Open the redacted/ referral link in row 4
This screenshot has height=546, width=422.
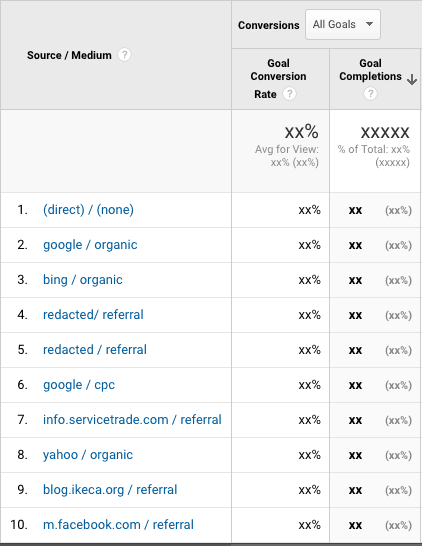93,314
